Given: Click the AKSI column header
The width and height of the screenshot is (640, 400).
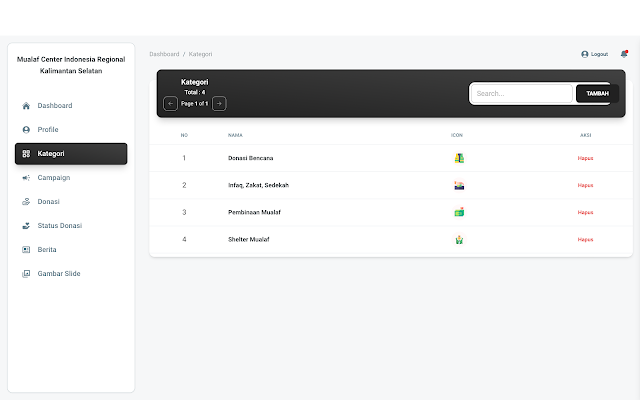Looking at the screenshot, I should 586,135.
